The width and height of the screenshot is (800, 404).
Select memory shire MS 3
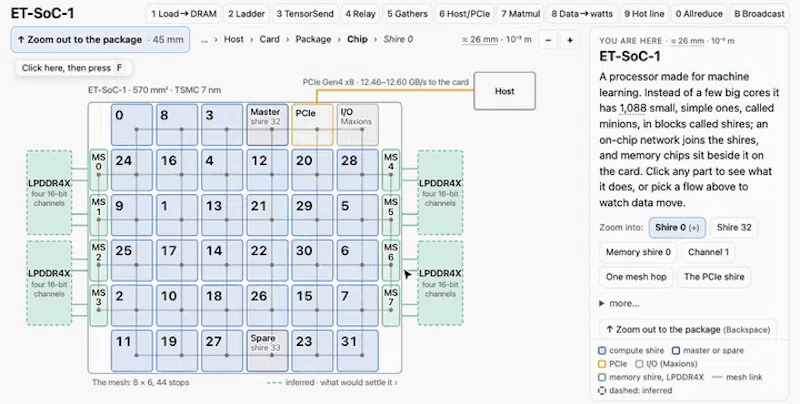click(98, 306)
